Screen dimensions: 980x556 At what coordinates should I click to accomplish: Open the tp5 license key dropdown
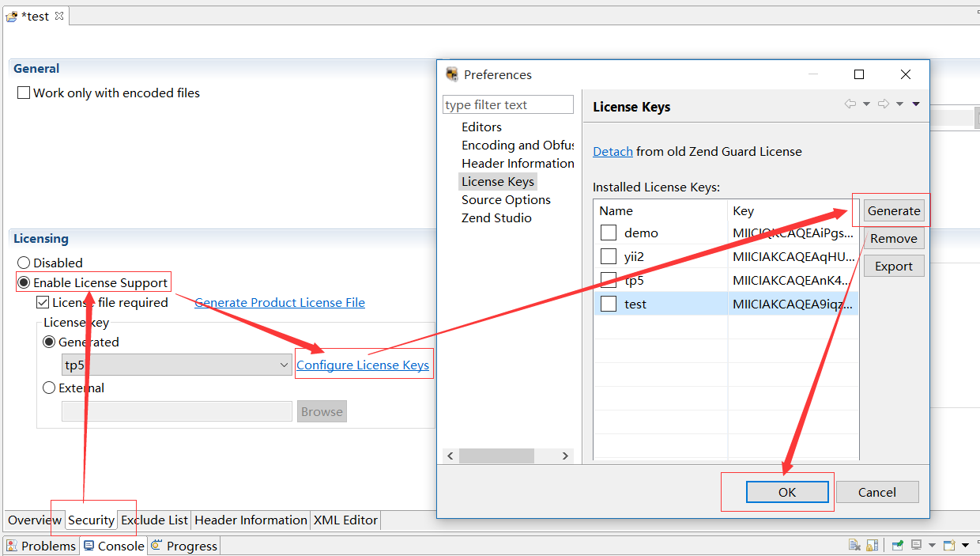point(285,365)
